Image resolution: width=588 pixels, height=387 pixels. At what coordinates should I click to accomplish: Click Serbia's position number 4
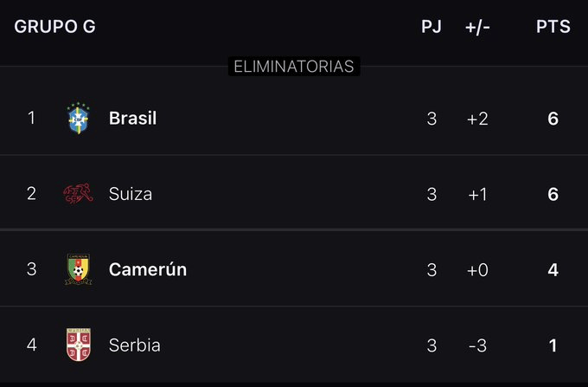pos(32,345)
